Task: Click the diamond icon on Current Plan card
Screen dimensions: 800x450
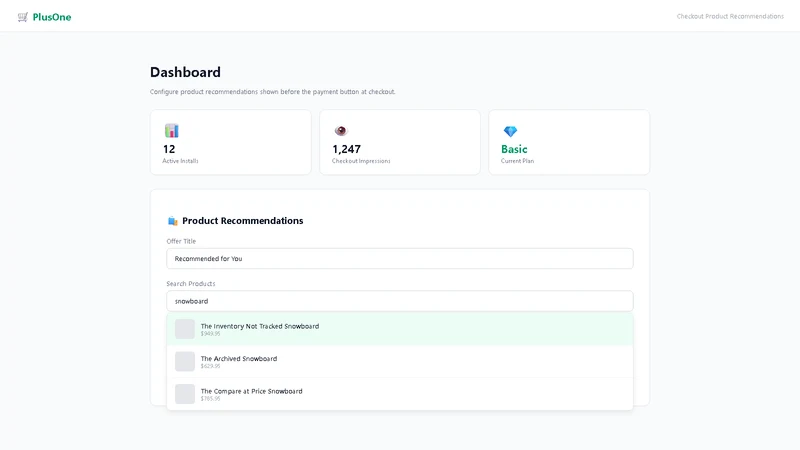Action: [510, 131]
